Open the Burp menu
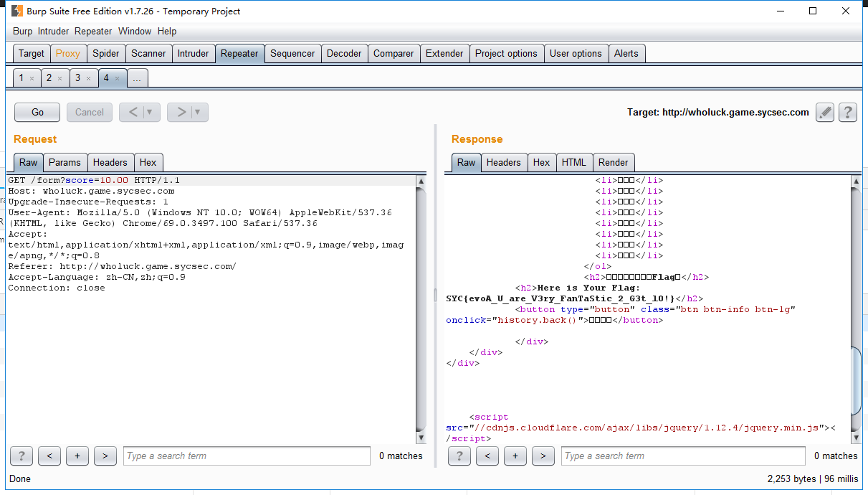 23,31
